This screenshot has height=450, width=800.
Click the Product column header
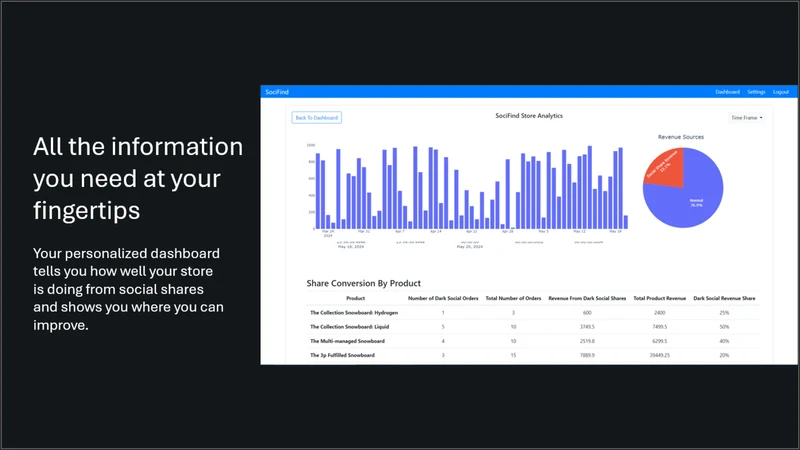point(355,298)
